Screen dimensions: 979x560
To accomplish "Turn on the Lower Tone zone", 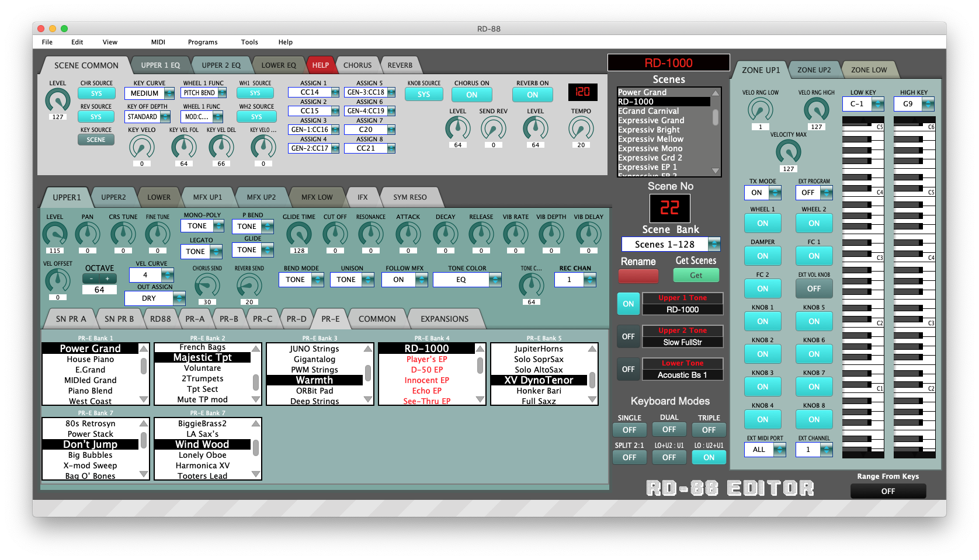I will [628, 369].
